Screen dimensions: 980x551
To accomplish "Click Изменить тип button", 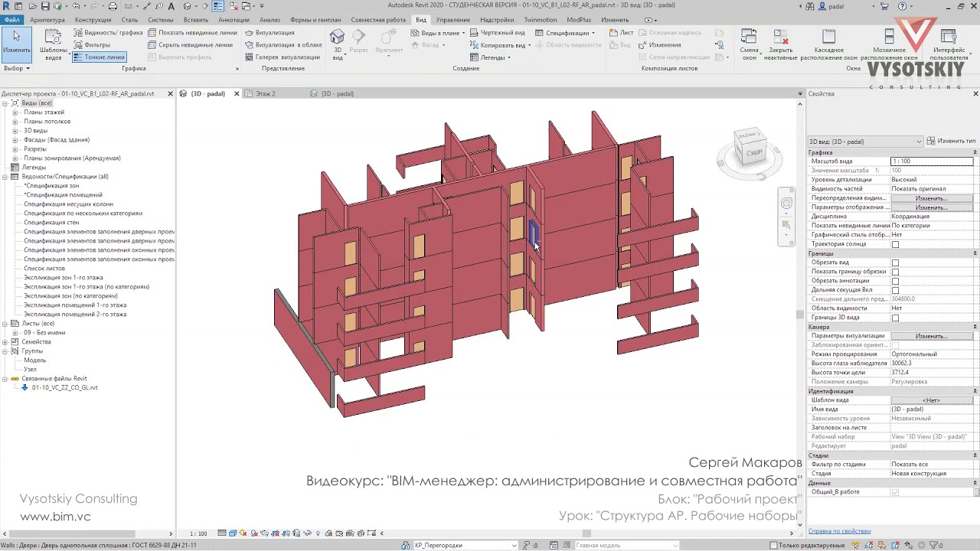I will click(952, 141).
